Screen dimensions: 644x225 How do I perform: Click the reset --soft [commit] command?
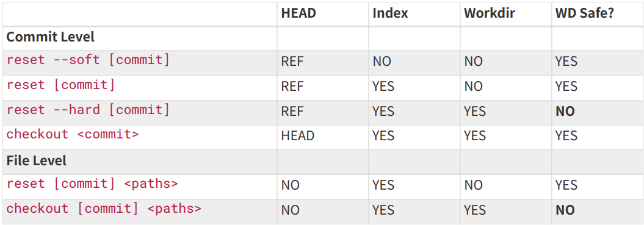tap(88, 60)
